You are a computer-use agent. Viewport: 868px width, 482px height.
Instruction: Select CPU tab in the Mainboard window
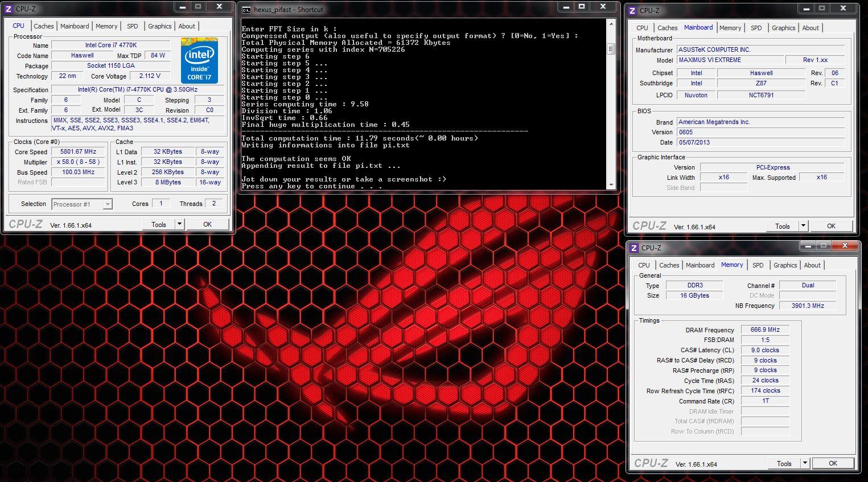click(642, 28)
